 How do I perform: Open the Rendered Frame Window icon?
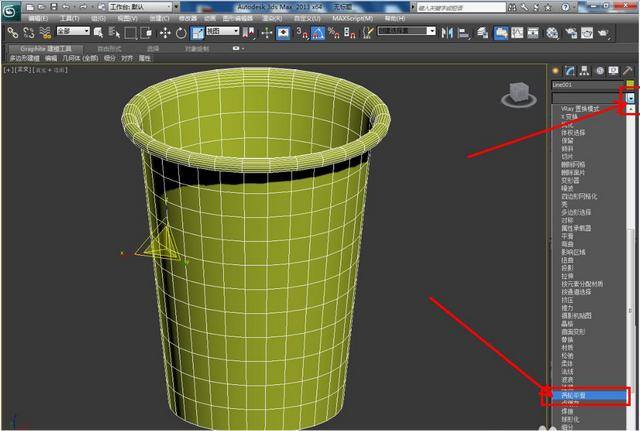coord(587,33)
